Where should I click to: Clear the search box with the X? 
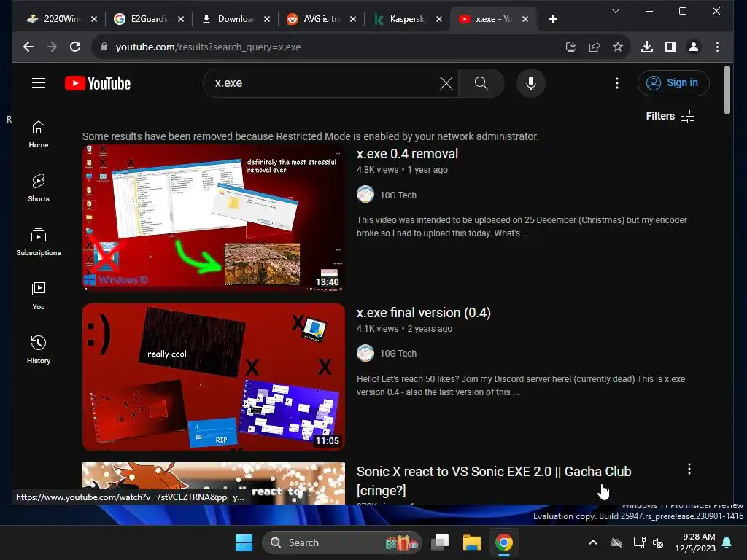click(x=446, y=83)
